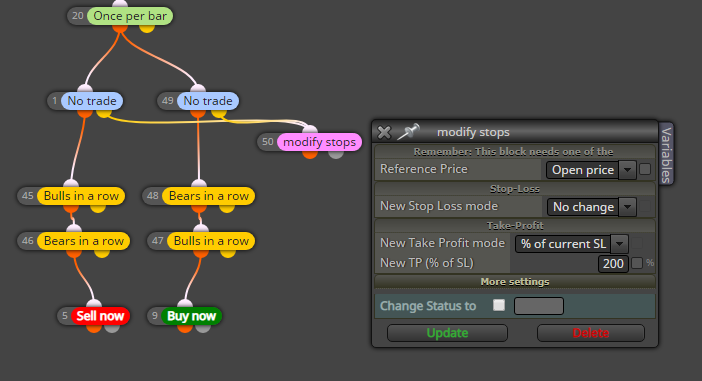Image resolution: width=702 pixels, height=381 pixels.
Task: Select No trade block number 49
Action: [208, 101]
